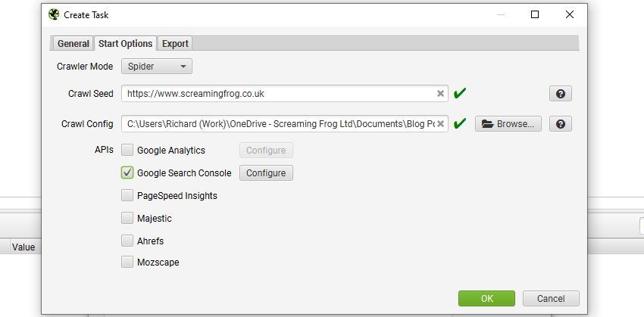The width and height of the screenshot is (644, 317).
Task: Maximize the Create Task window
Action: pos(535,15)
